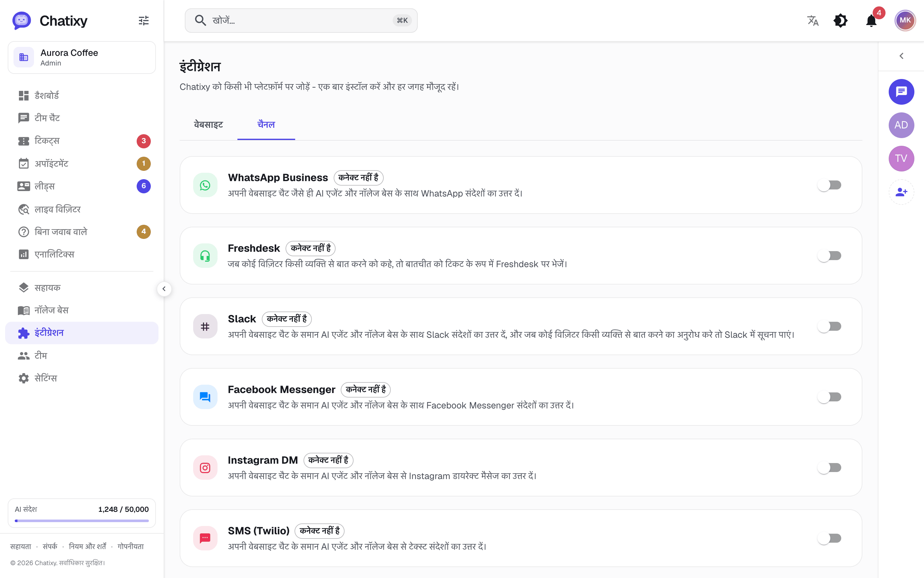This screenshot has width=924, height=578.
Task: Open बिना जवाब वाले in sidebar
Action: pyautogui.click(x=82, y=232)
